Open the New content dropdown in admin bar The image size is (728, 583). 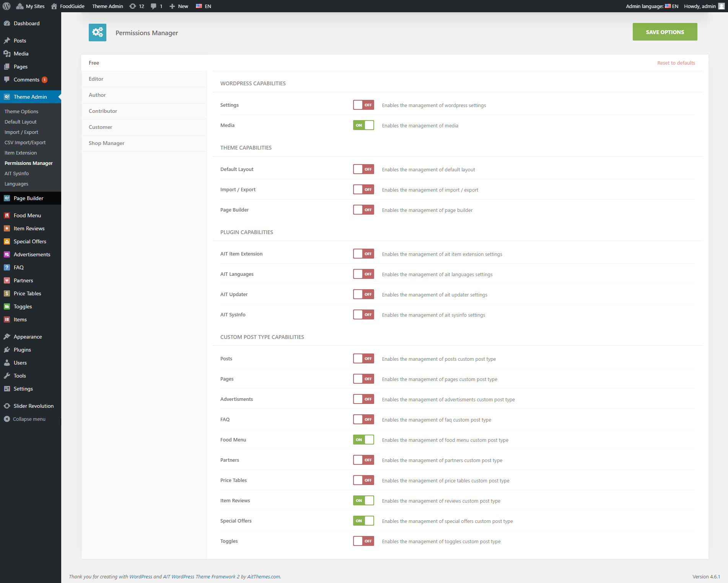(179, 6)
